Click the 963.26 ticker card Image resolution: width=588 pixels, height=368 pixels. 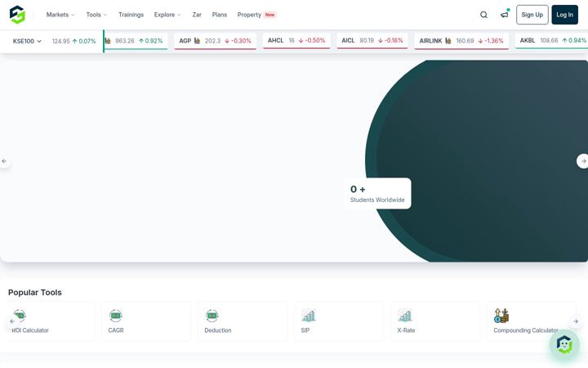(x=136, y=41)
